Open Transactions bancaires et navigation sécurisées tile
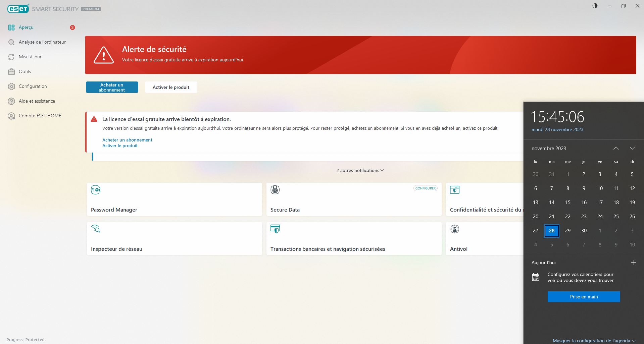 pyautogui.click(x=354, y=238)
